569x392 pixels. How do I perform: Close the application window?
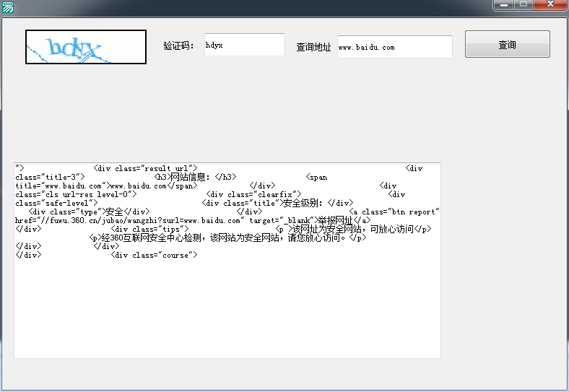coord(550,5)
